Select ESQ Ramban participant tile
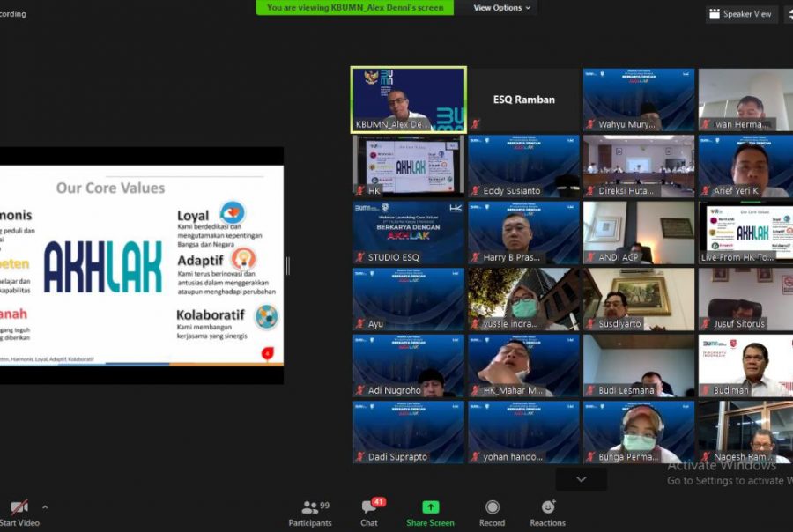Screen dimensions: 793x532 pos(523,100)
